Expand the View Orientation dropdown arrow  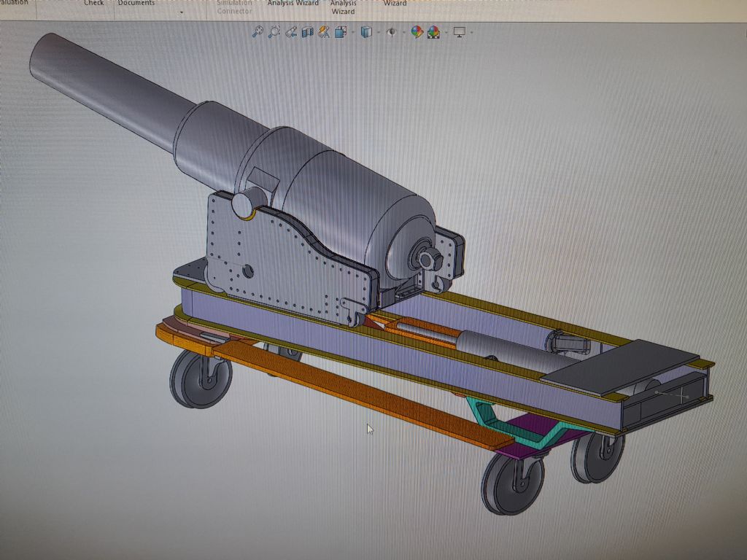[x=353, y=32]
